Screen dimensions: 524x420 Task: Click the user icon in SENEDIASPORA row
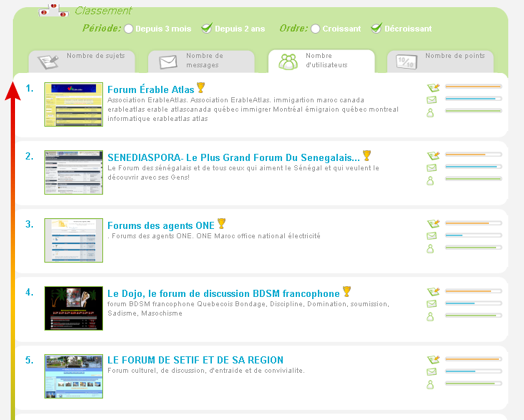[430, 181]
